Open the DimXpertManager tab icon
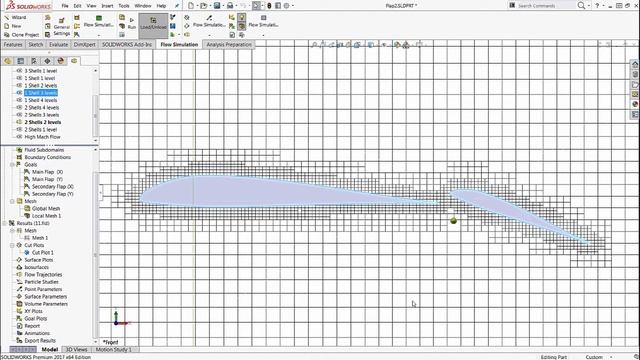 point(47,61)
